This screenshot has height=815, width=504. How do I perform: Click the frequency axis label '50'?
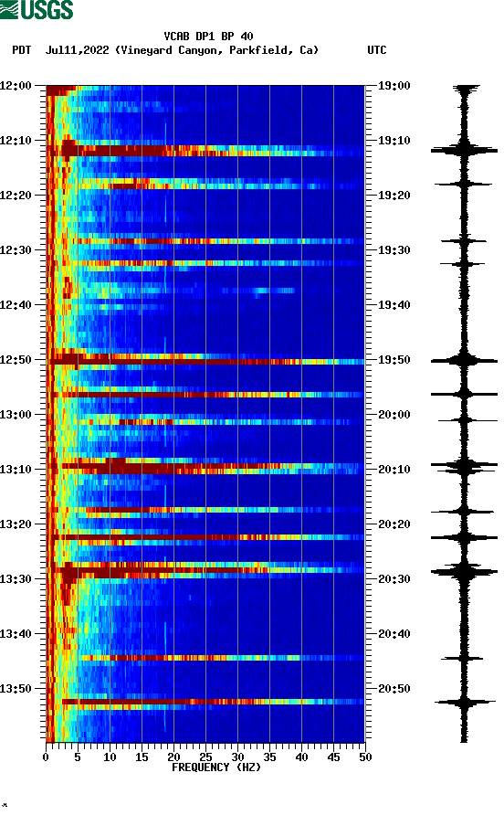click(x=365, y=757)
